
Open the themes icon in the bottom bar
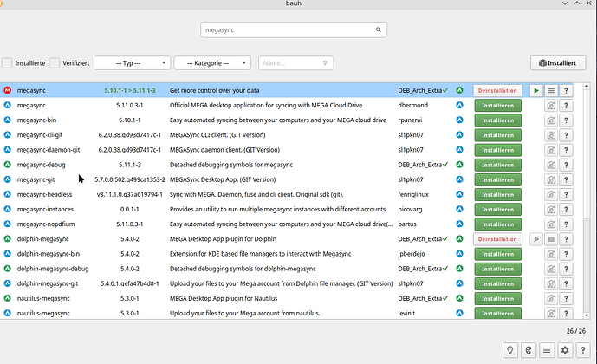[x=529, y=350]
